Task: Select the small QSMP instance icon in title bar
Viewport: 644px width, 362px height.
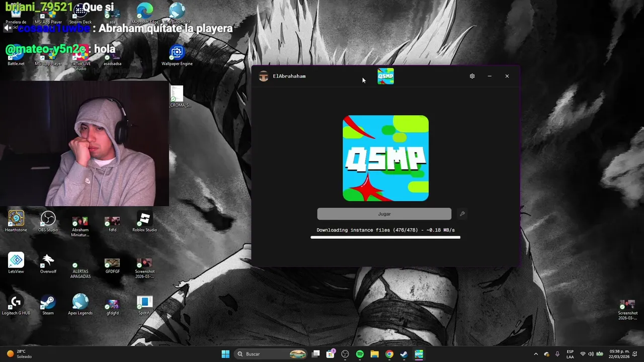Action: click(385, 76)
